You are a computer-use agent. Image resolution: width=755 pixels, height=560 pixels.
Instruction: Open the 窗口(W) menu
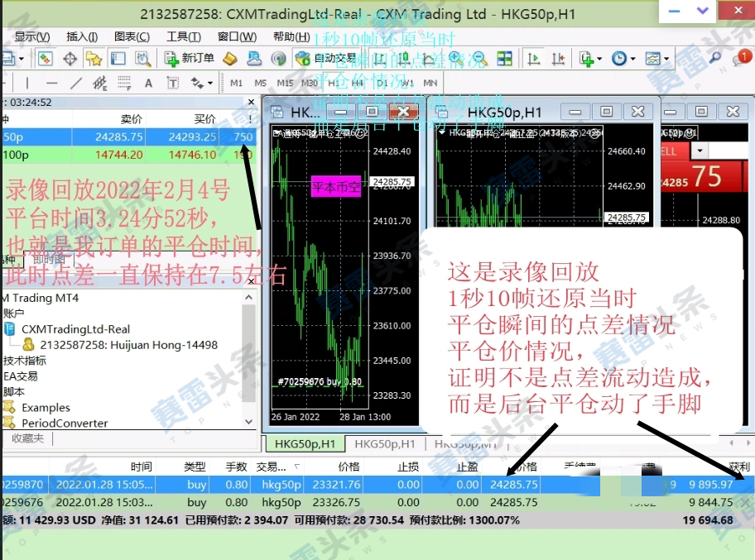(x=237, y=36)
